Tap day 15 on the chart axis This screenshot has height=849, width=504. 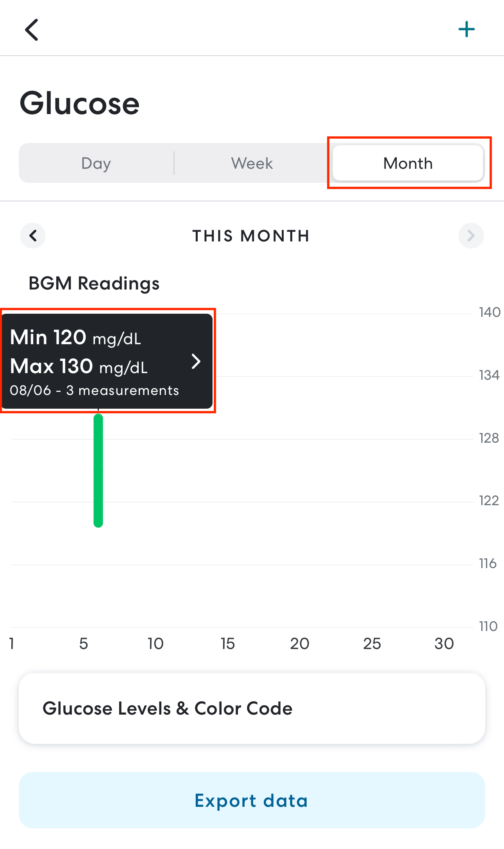point(228,643)
